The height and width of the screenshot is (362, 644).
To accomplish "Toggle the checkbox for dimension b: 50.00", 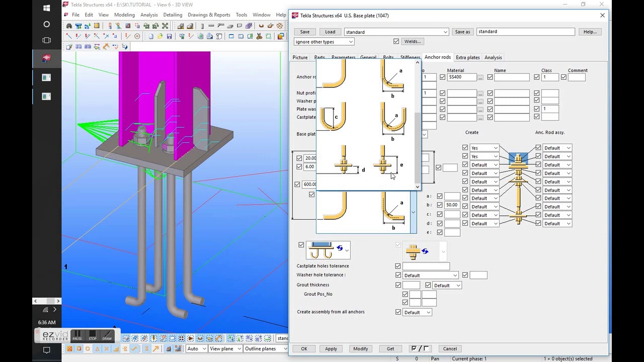I will 440,205.
